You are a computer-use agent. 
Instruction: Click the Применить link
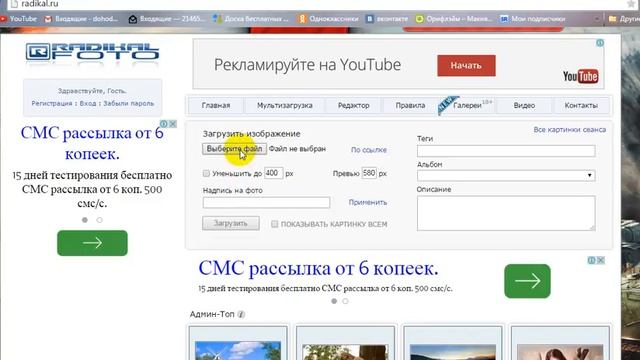(x=368, y=202)
